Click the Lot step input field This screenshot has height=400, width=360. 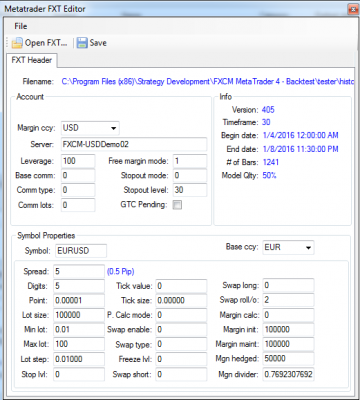click(x=79, y=359)
